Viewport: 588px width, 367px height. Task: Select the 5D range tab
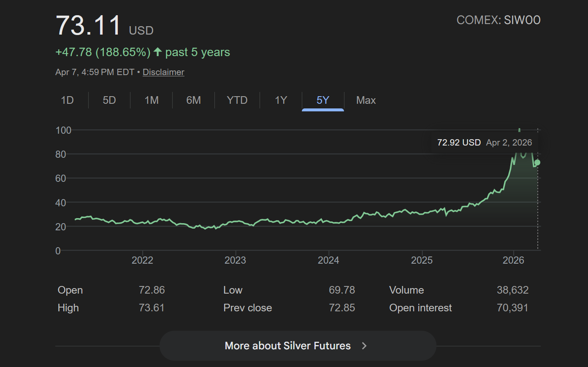(109, 100)
